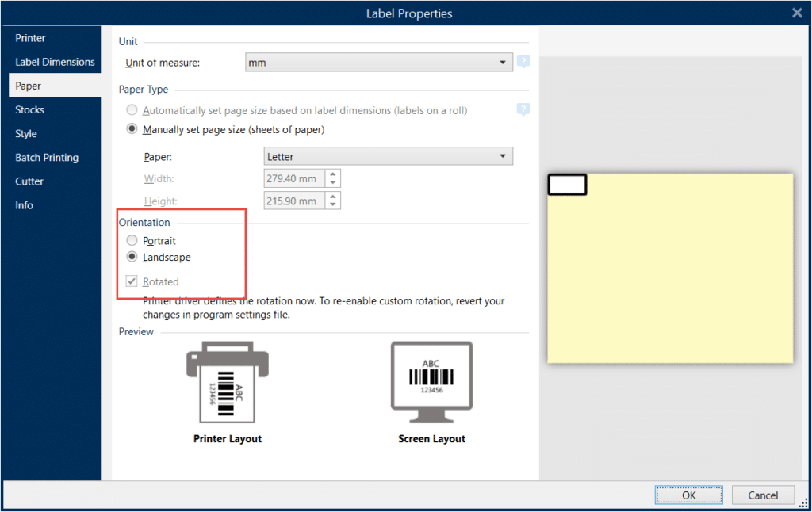
Task: Decrease Width with down arrow
Action: 333,183
